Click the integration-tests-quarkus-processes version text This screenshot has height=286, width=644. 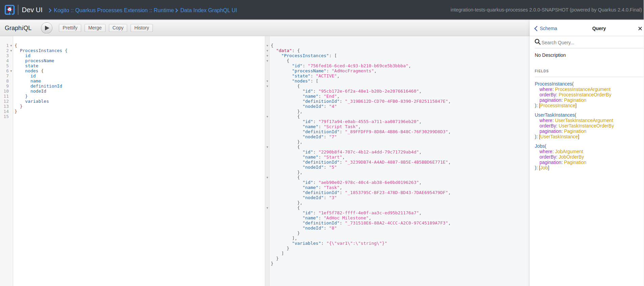pos(546,10)
